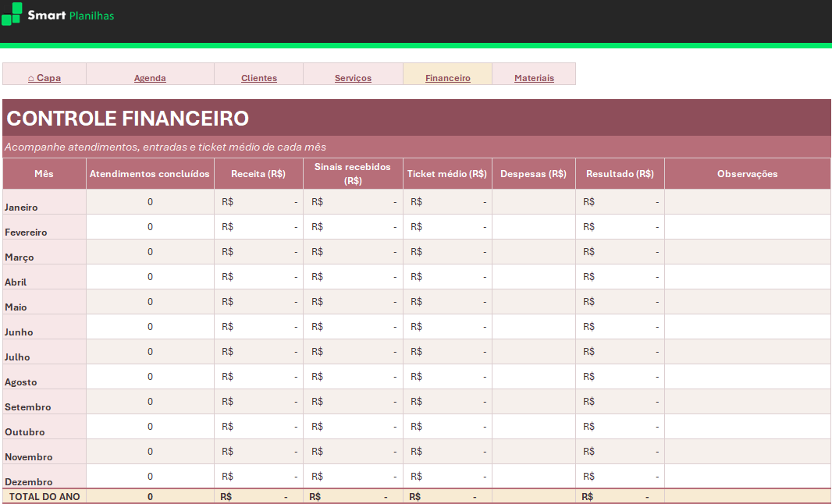Select the Despesas (R$) header
Screen dimensions: 832x504
[534, 173]
